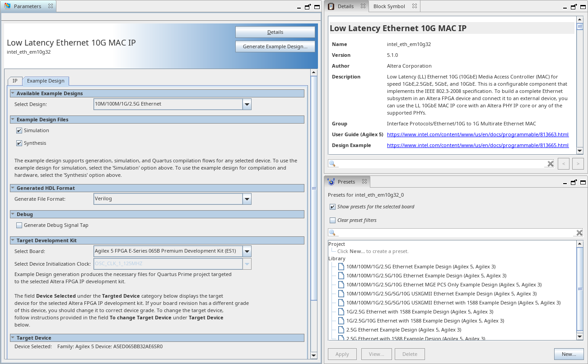
Task: Click the View preset button
Action: (x=376, y=354)
